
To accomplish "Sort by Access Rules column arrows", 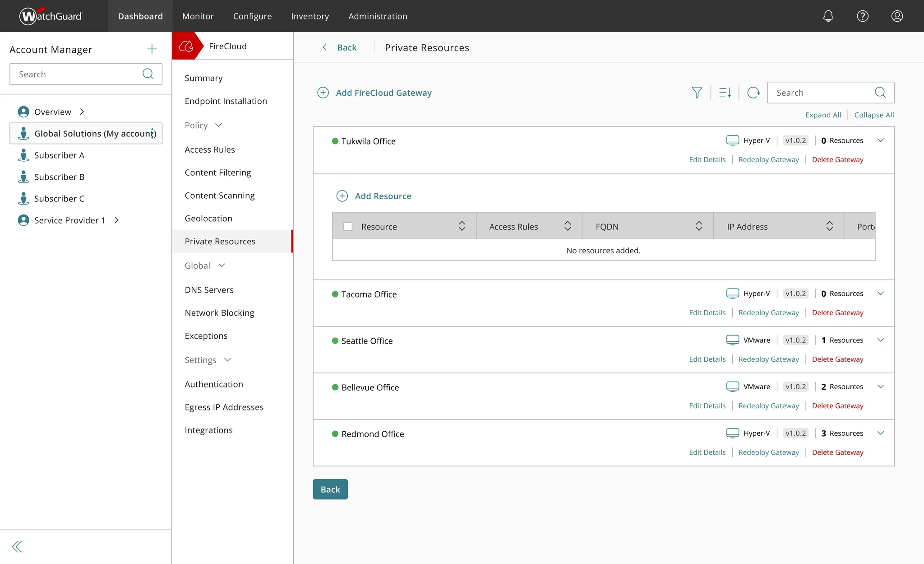I will [568, 226].
